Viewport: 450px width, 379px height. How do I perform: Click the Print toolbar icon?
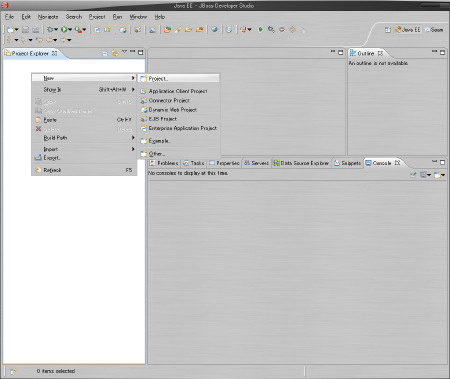(35, 30)
